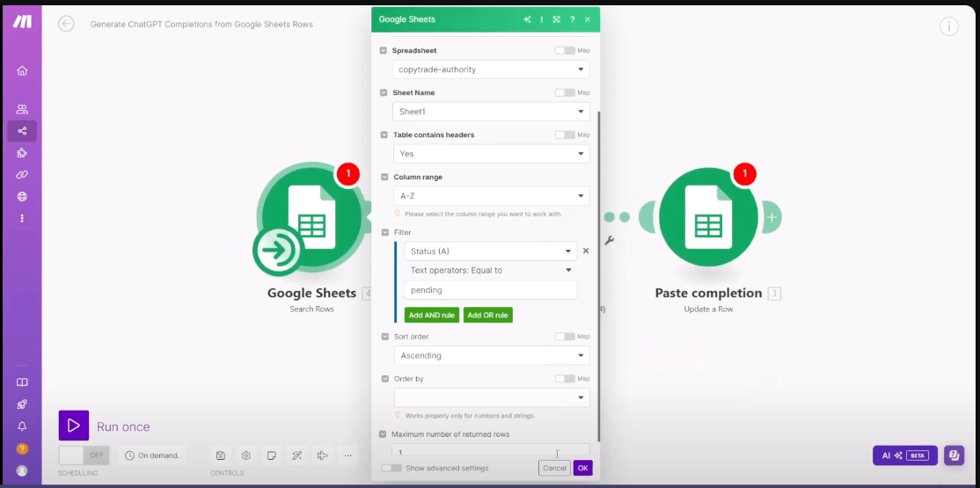Click the Save scenario disk icon
980x488 pixels.
[221, 455]
